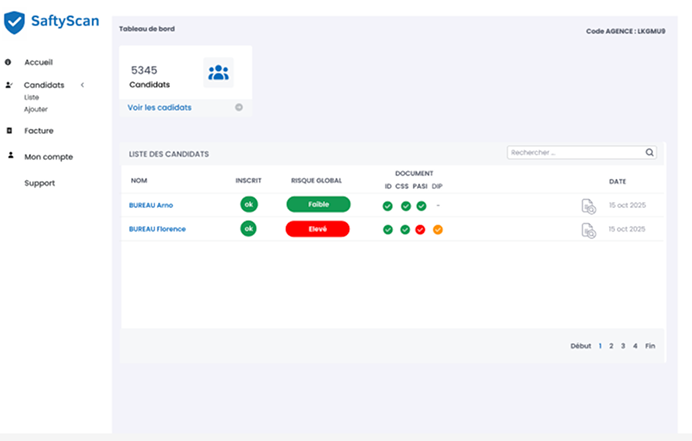Open the document report icon for BUREAU Arno

(589, 206)
